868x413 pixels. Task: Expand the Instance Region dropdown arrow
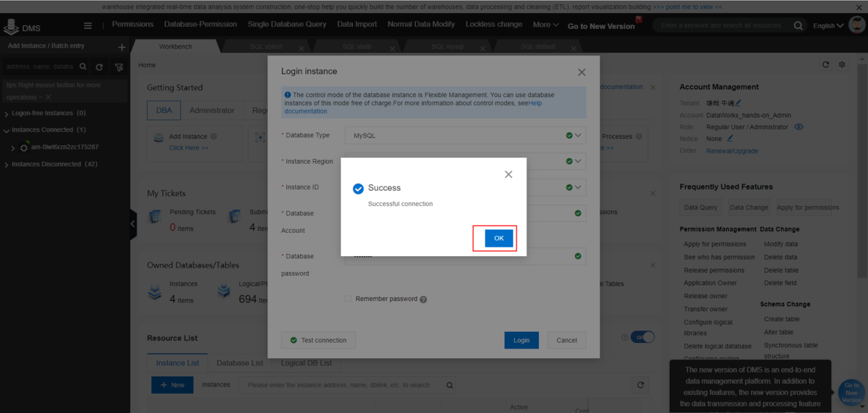[578, 161]
